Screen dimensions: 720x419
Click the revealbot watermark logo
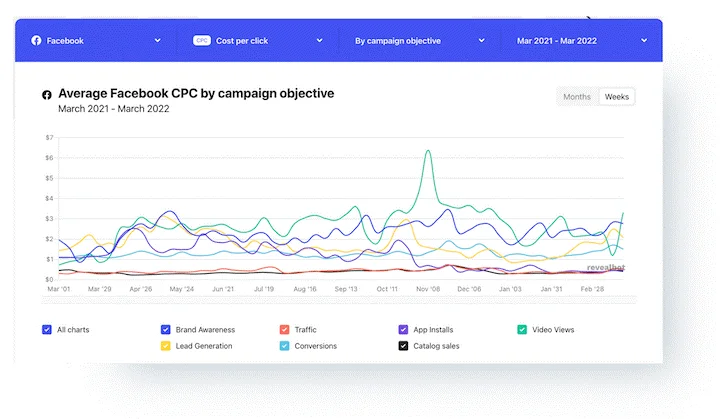606,267
